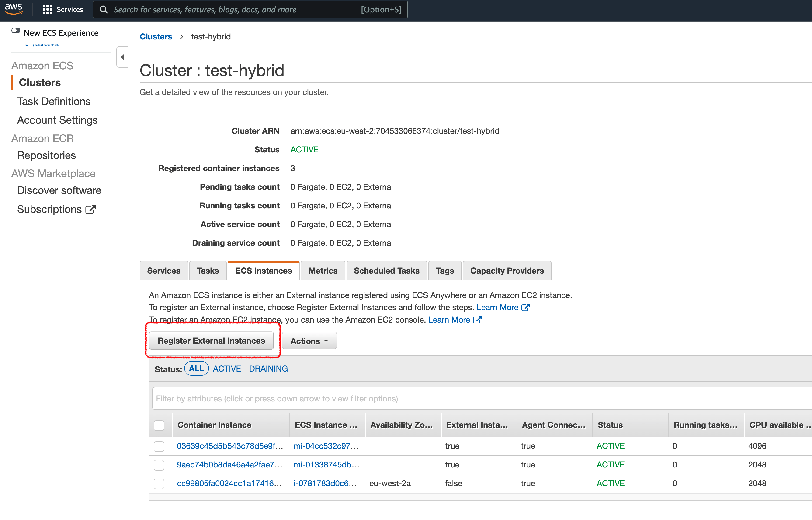The image size is (812, 520).
Task: Click external icon after second Learn More
Action: click(477, 320)
